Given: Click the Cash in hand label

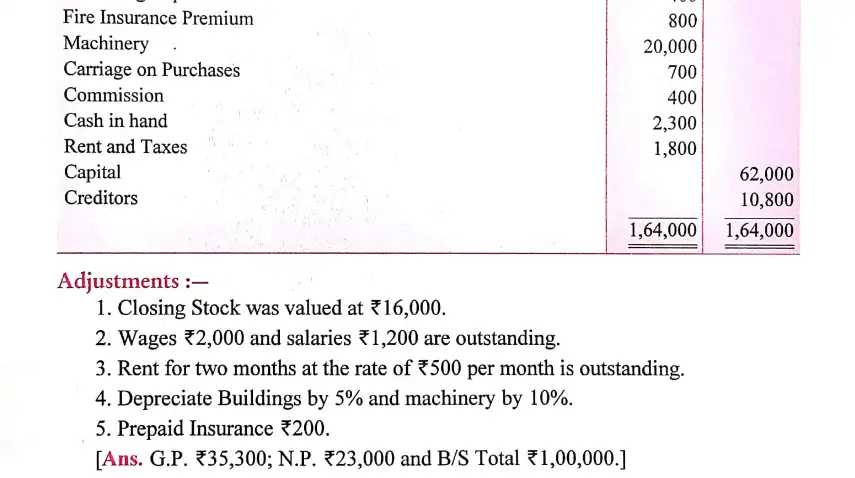Looking at the screenshot, I should (116, 120).
